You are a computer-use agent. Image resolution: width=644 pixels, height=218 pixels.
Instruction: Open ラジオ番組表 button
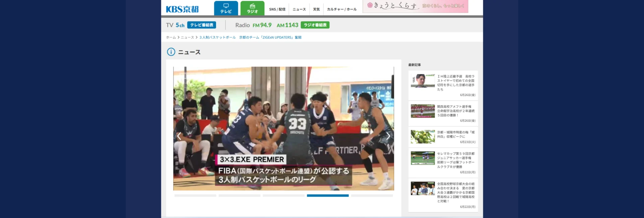tap(315, 25)
